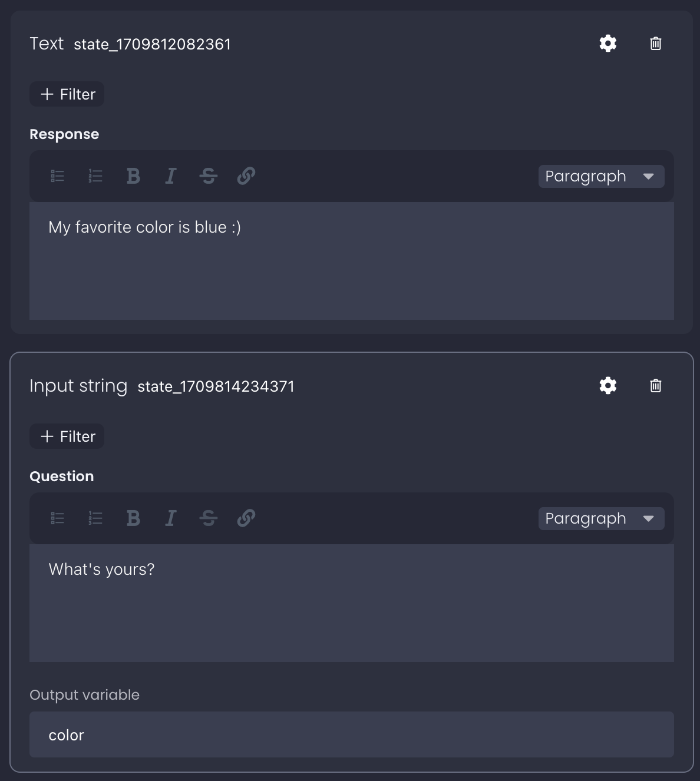The image size is (700, 781).
Task: Insert numbered list in Question editor
Action: [95, 518]
